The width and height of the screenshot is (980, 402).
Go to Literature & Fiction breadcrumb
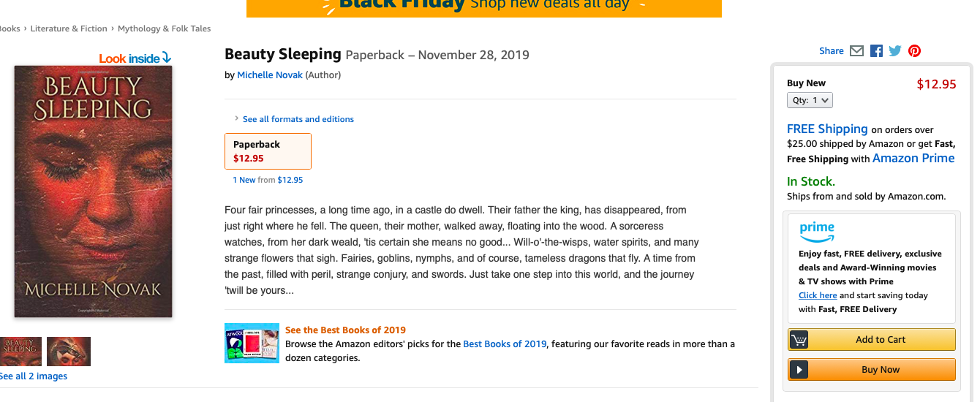(x=69, y=29)
